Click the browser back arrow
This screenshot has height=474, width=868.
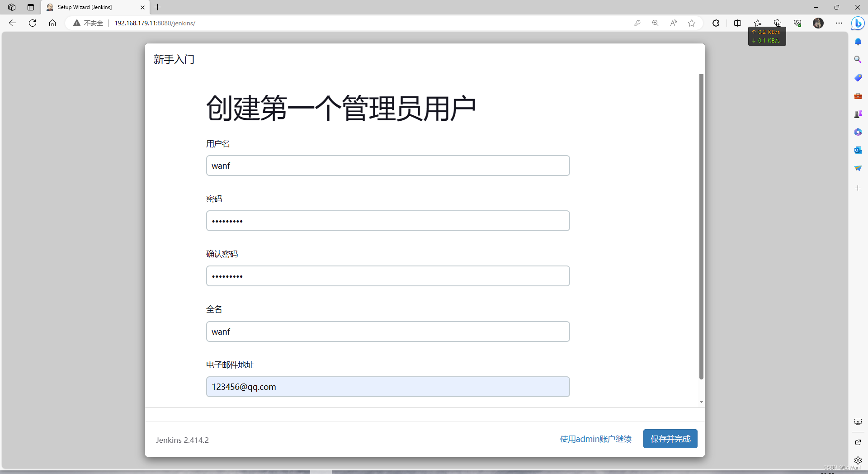13,23
